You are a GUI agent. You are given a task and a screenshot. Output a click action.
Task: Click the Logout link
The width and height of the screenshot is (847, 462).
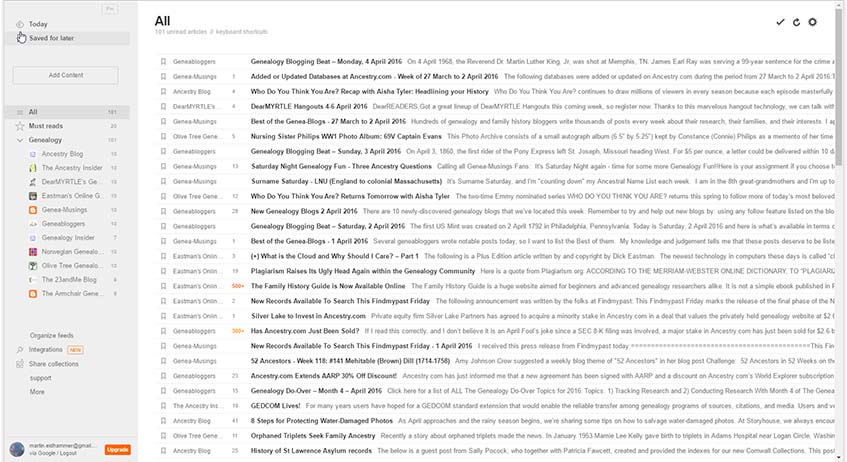(68, 453)
